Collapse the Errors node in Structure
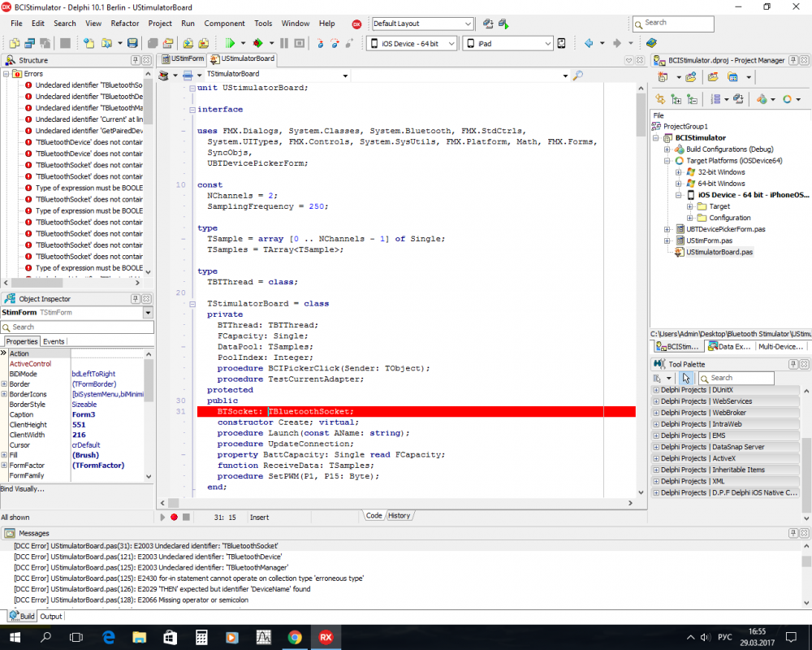 [x=6, y=74]
